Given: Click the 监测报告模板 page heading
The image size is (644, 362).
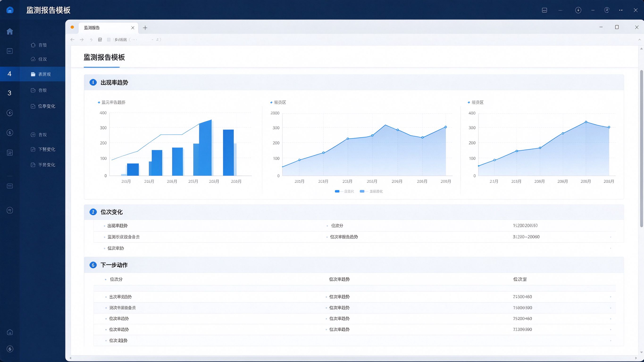Looking at the screenshot, I should click(x=104, y=57).
